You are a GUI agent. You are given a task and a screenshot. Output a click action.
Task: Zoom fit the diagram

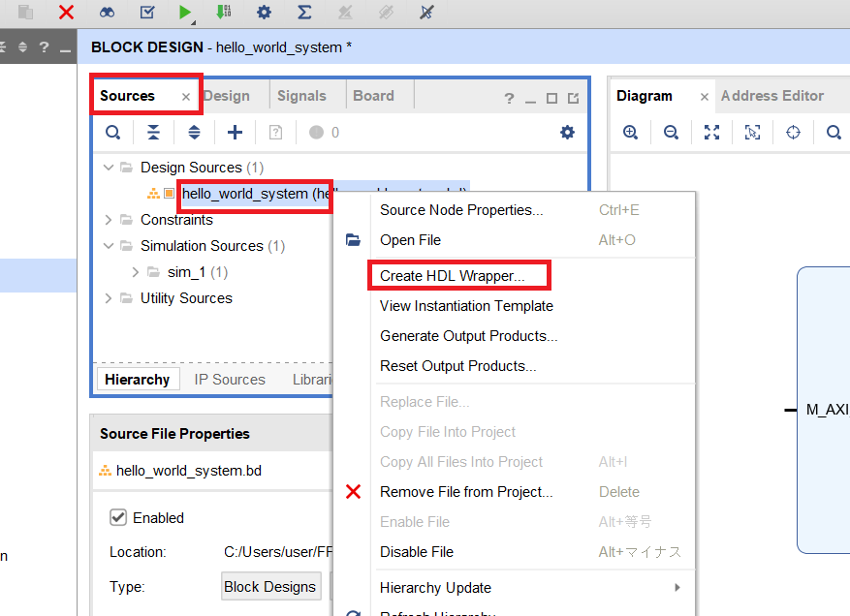(711, 132)
